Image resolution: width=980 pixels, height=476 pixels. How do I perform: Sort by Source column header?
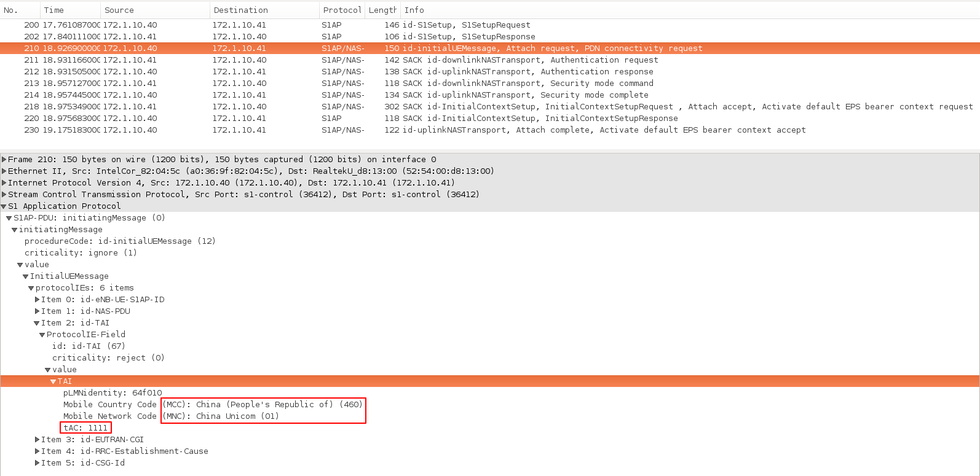click(x=155, y=10)
